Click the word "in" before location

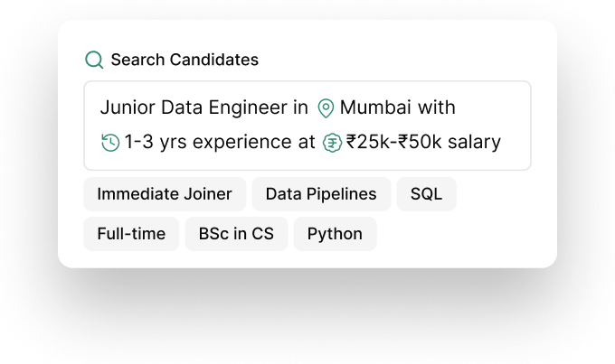pos(300,108)
